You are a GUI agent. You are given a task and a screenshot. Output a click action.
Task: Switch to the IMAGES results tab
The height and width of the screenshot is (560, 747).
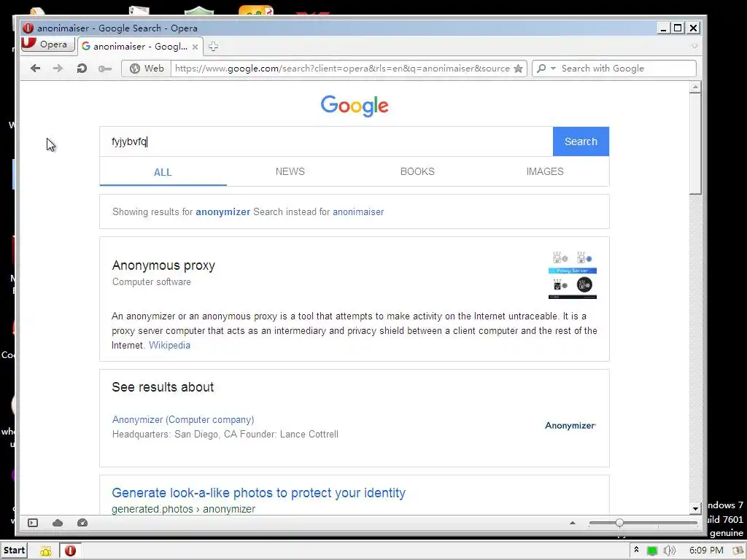coord(545,171)
